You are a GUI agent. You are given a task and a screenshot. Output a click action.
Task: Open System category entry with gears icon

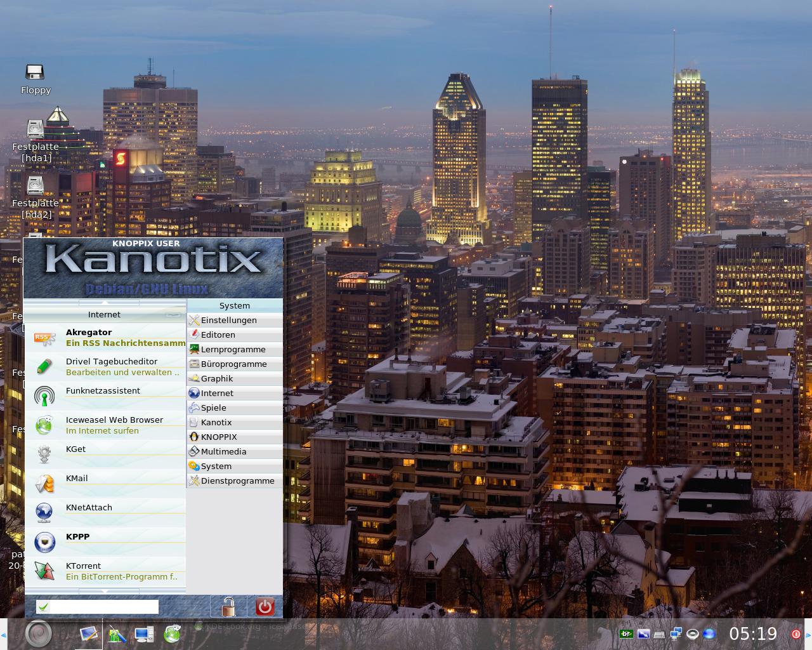point(235,467)
